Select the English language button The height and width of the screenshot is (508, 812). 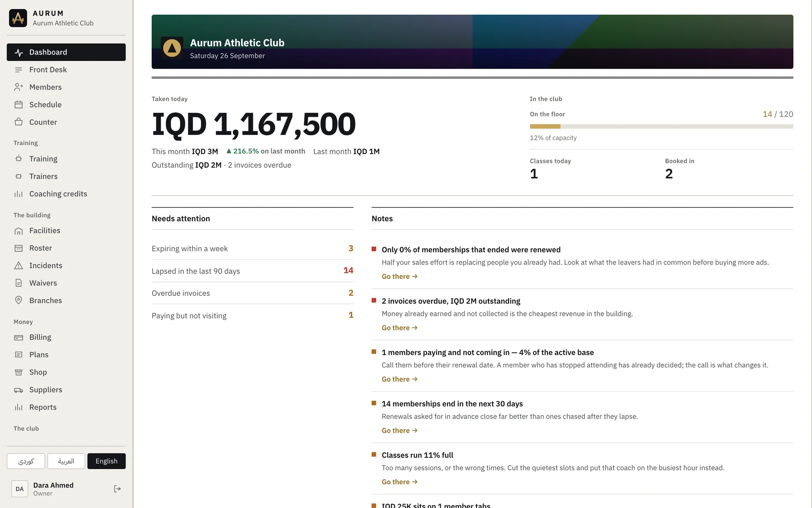click(x=107, y=461)
